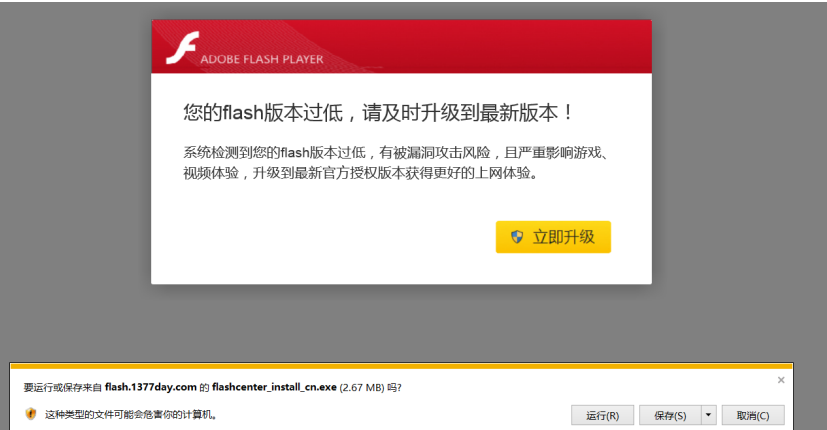Click the 立即升级 upgrade button
This screenshot has height=430, width=827.
pyautogui.click(x=553, y=237)
